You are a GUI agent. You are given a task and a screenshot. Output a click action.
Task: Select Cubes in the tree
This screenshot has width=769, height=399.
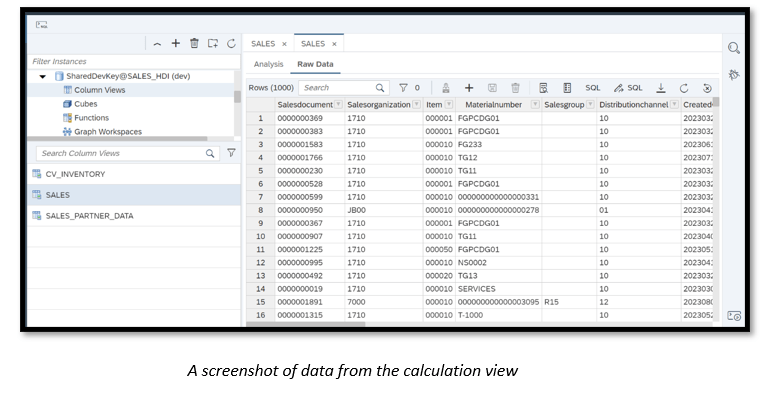pos(86,104)
